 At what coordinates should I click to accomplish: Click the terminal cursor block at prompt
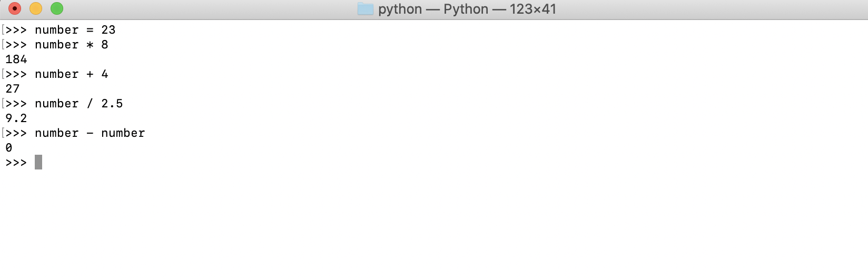pos(38,162)
